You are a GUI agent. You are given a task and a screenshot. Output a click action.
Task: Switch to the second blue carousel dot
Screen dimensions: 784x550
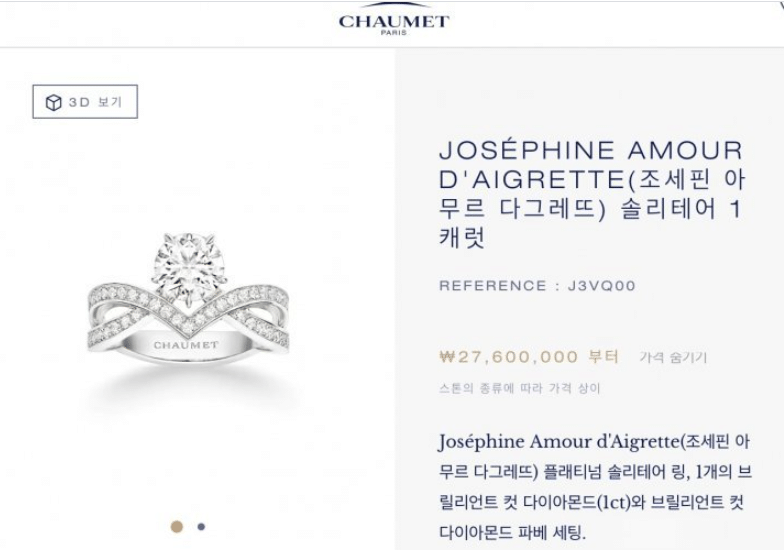tap(201, 526)
